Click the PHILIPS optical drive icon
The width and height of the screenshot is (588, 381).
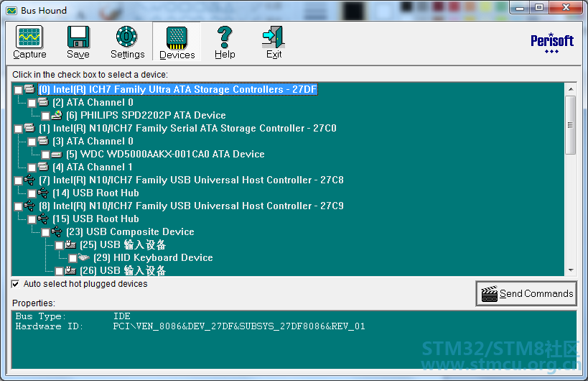[57, 115]
